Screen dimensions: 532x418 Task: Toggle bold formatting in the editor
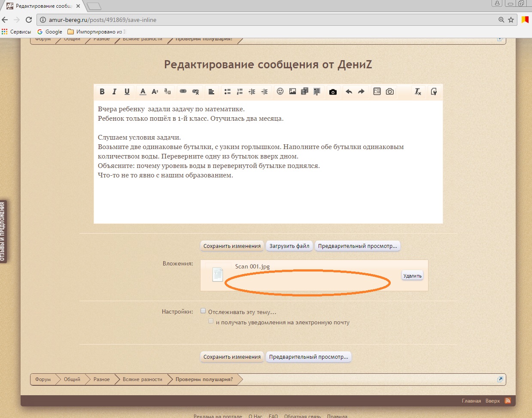102,92
